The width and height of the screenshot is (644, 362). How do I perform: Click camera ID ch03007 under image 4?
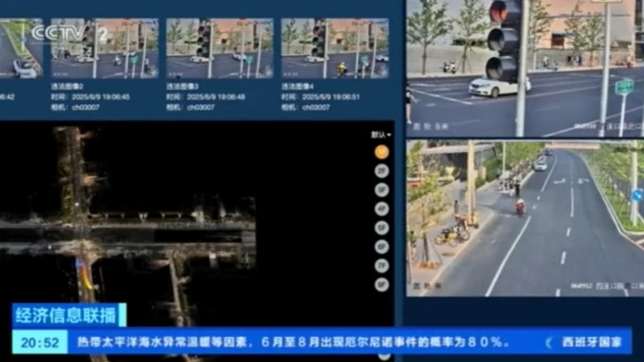click(316, 107)
